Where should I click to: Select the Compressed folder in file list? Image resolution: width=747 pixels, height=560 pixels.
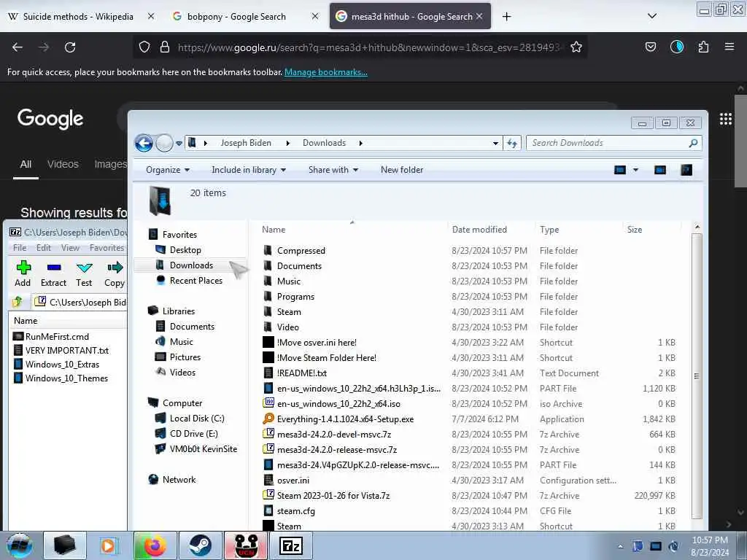pos(301,251)
